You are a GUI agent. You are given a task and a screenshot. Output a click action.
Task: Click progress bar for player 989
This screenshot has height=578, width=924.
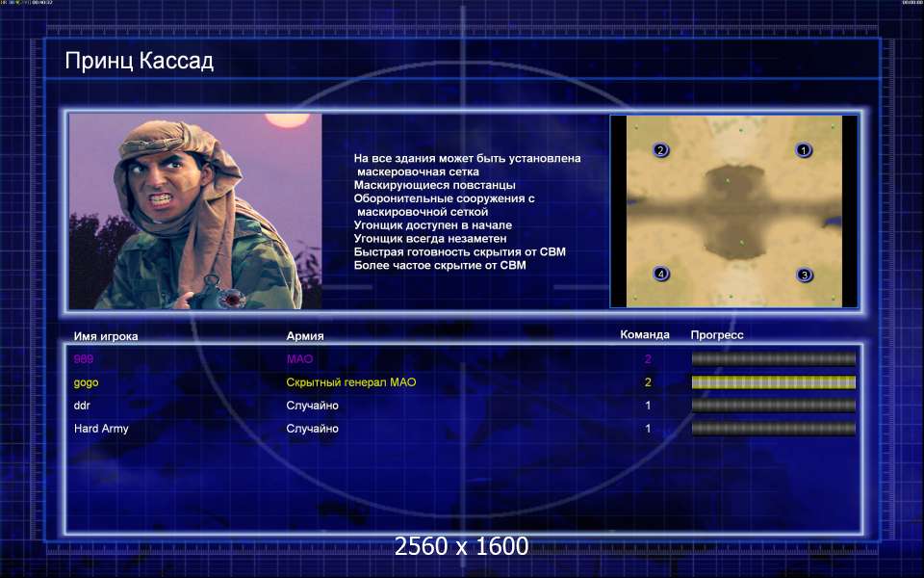773,358
